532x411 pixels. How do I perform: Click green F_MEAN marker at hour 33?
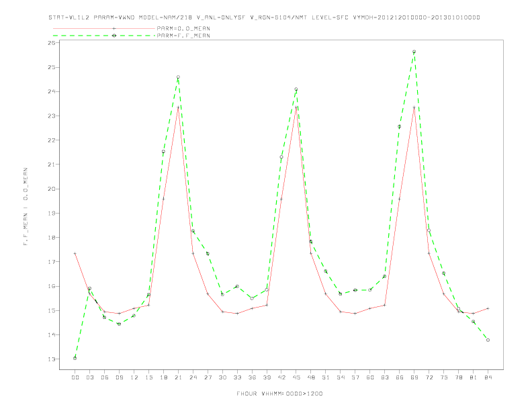[x=237, y=286]
